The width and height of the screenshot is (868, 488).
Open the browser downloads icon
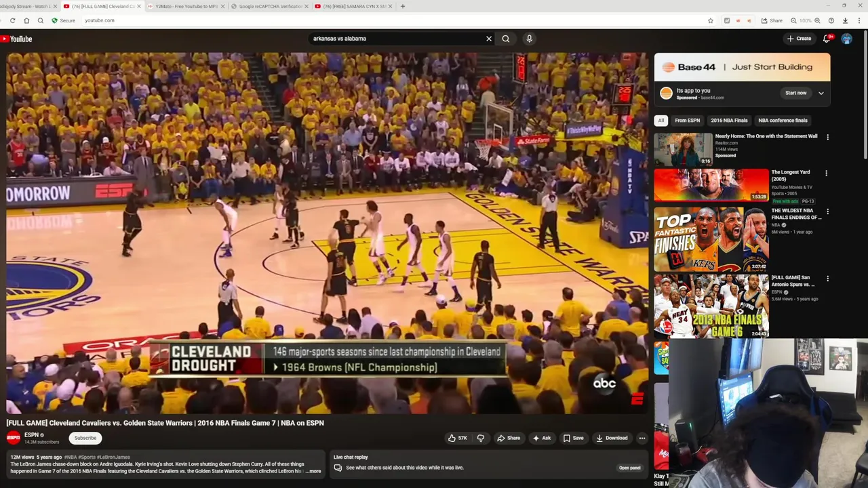tap(845, 20)
